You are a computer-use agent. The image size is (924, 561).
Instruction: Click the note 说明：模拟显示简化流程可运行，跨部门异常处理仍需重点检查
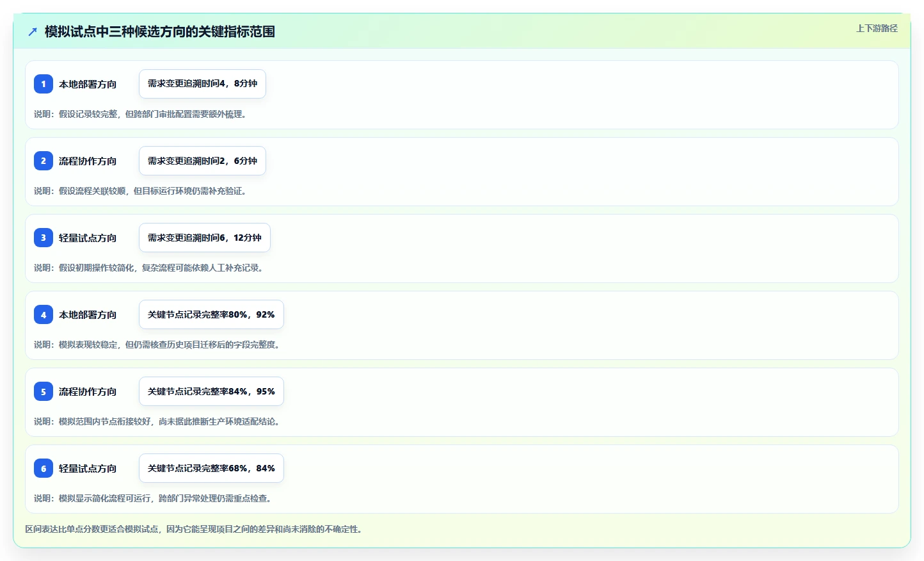(x=155, y=498)
